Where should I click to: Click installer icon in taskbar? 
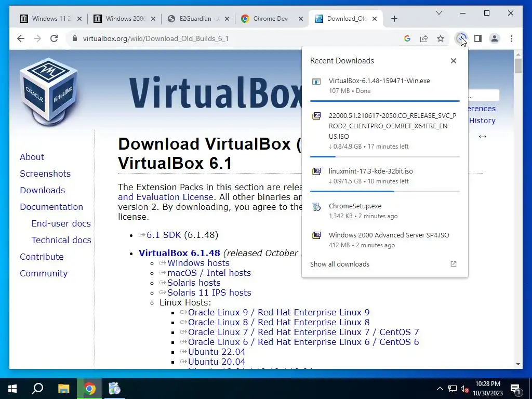[114, 389]
